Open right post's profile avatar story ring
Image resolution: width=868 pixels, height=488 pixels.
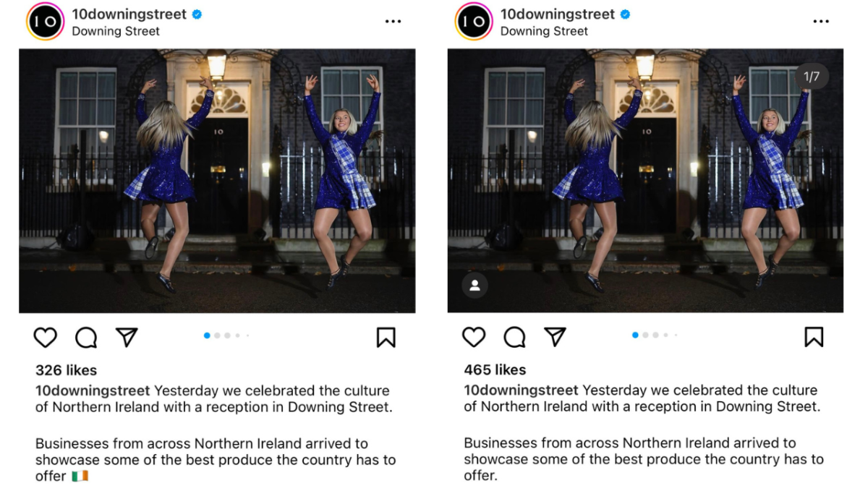pyautogui.click(x=474, y=22)
